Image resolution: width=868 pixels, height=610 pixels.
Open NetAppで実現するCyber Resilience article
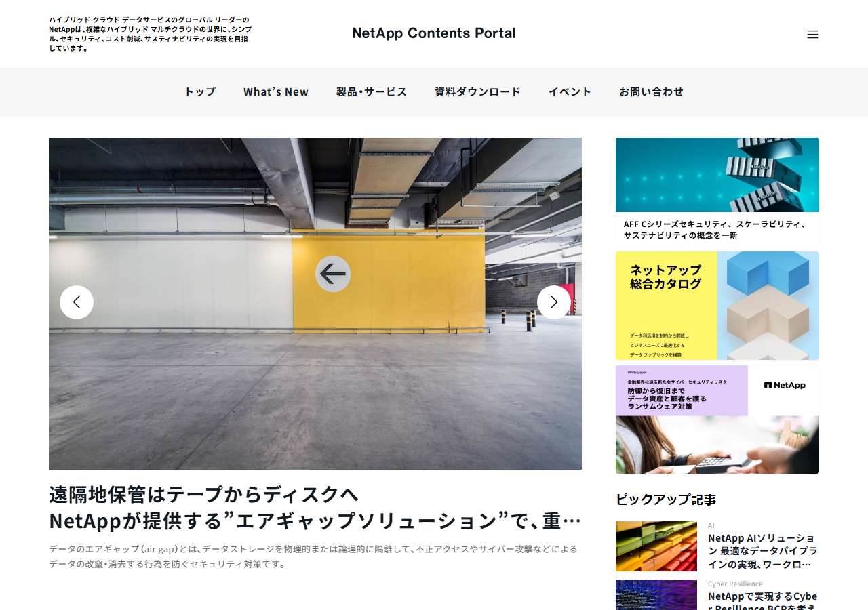pos(763,601)
